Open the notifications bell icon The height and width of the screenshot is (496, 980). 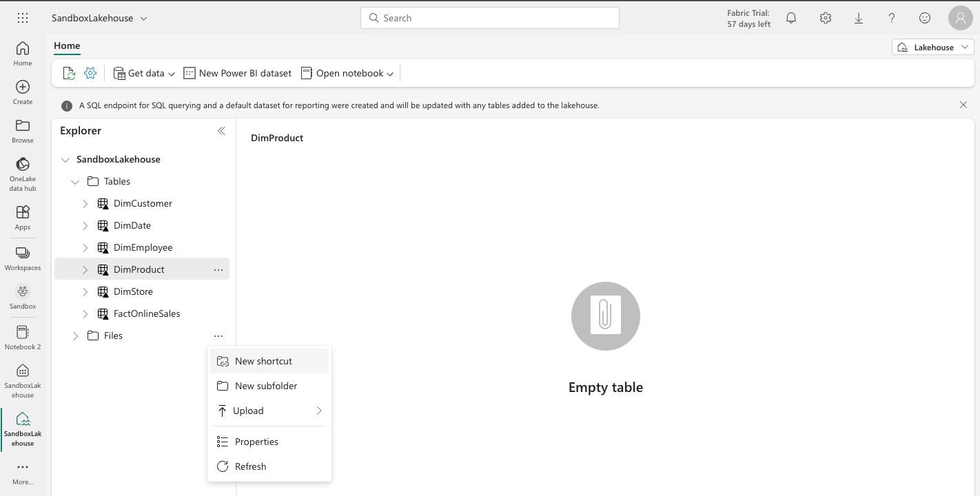click(x=791, y=19)
